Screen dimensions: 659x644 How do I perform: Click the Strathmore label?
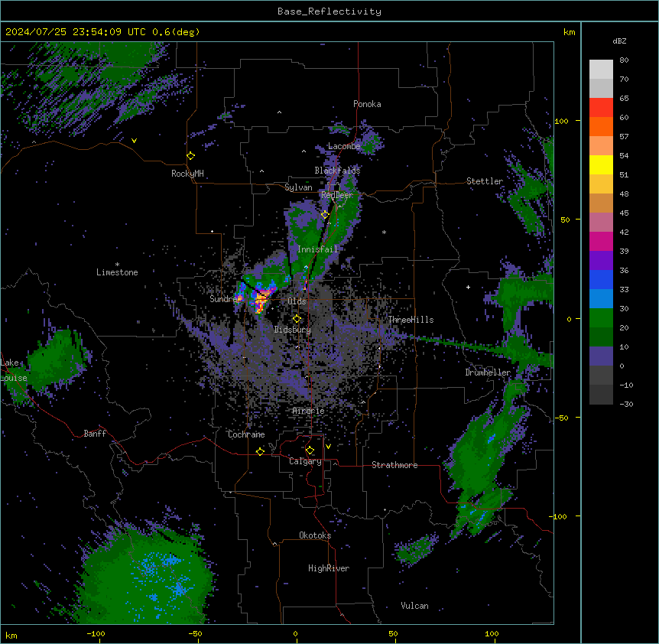pyautogui.click(x=394, y=465)
